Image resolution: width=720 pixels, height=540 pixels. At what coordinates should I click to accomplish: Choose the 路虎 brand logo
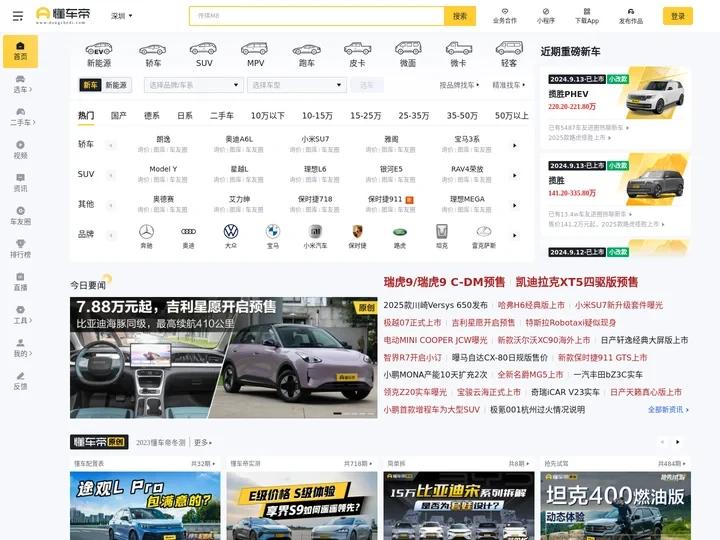(399, 236)
